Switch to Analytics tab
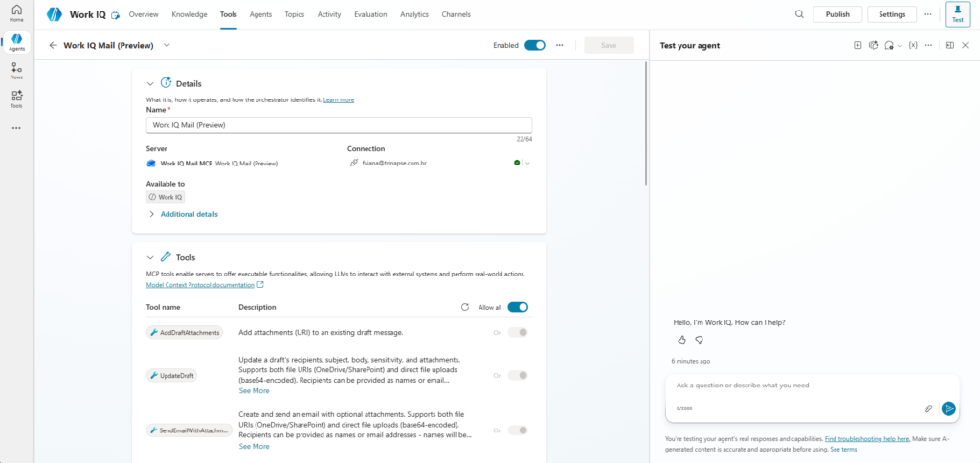Viewport: 980px width, 463px height. tap(415, 14)
